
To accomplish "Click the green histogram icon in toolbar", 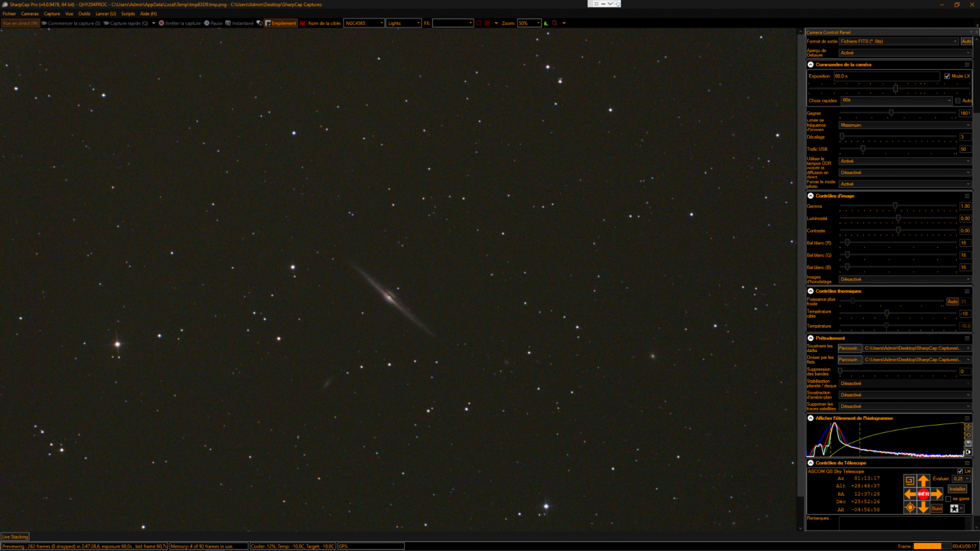I will (546, 23).
